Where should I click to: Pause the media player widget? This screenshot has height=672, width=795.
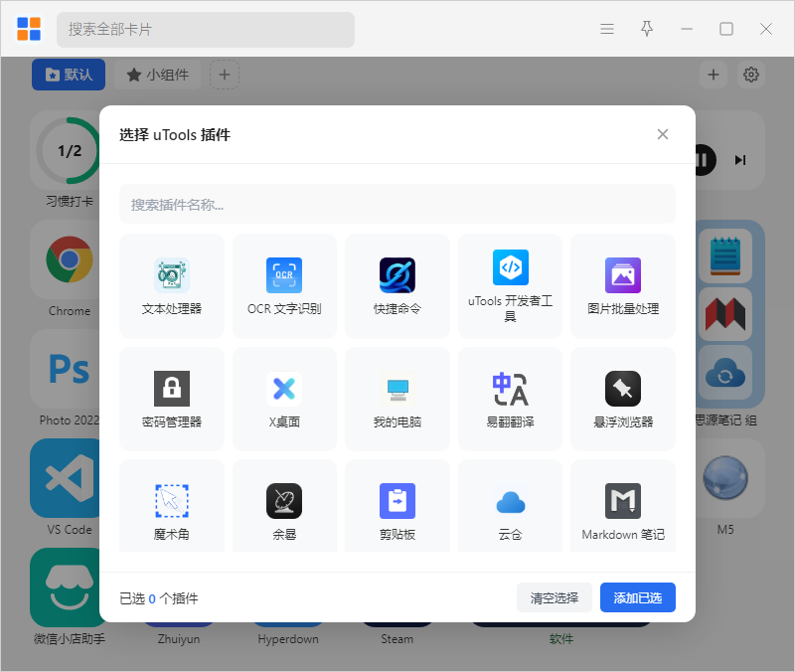pos(704,160)
